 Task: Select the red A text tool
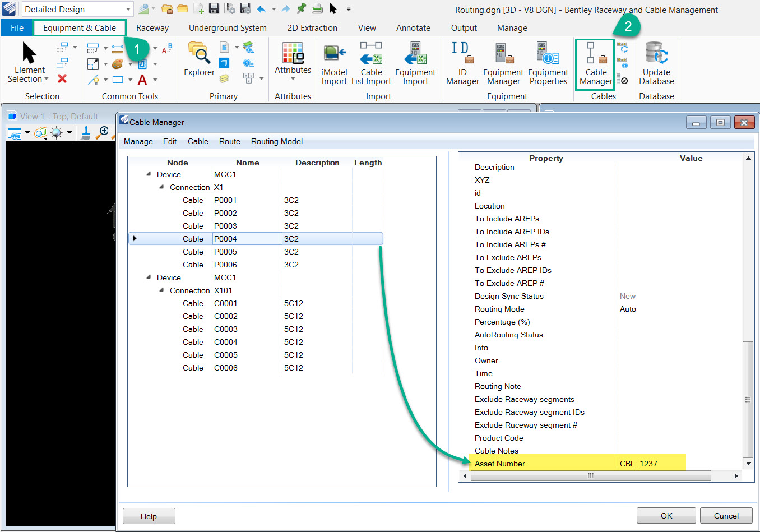pos(142,80)
